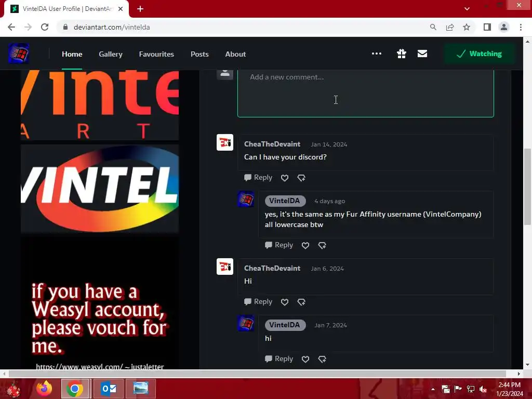Reply to VintelDA's 'hi' comment
Viewport: 532px width, 399px height.
click(x=279, y=358)
